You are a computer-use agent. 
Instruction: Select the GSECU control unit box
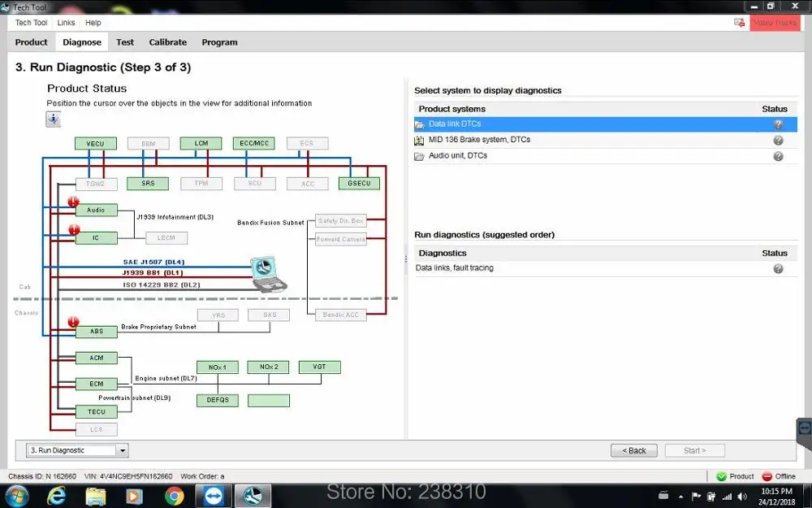(x=359, y=184)
